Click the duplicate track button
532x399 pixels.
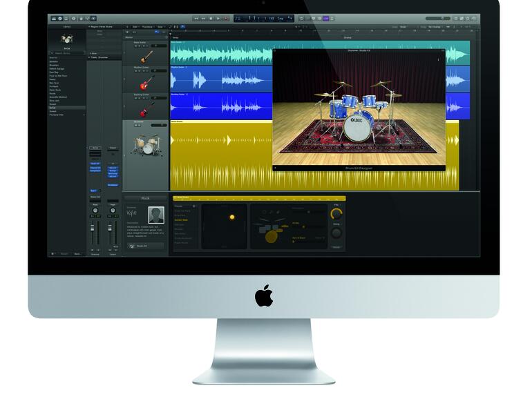[x=134, y=32]
